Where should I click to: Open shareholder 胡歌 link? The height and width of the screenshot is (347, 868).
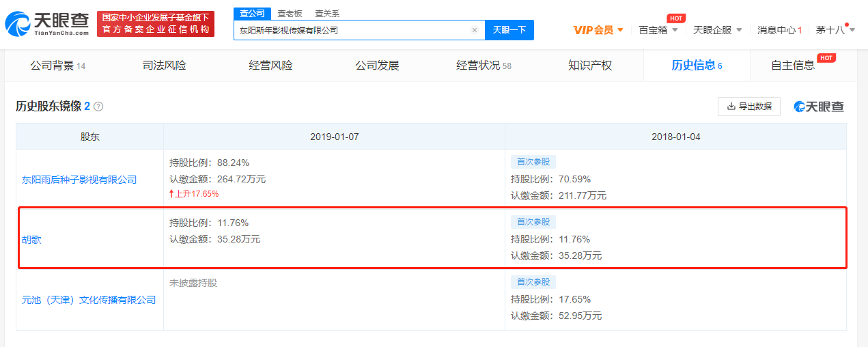coord(31,240)
